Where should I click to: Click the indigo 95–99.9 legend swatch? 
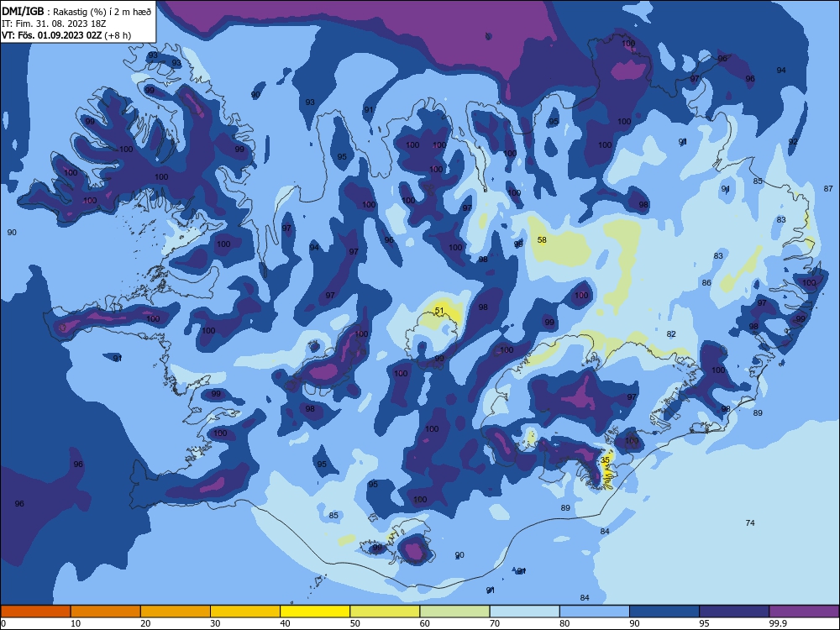pyautogui.click(x=734, y=612)
